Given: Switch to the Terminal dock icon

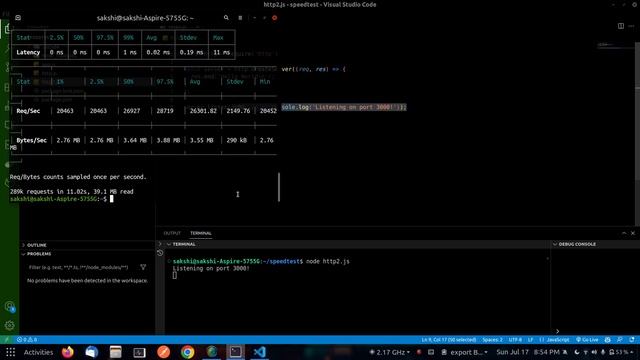Looking at the screenshot, I should click(x=236, y=352).
